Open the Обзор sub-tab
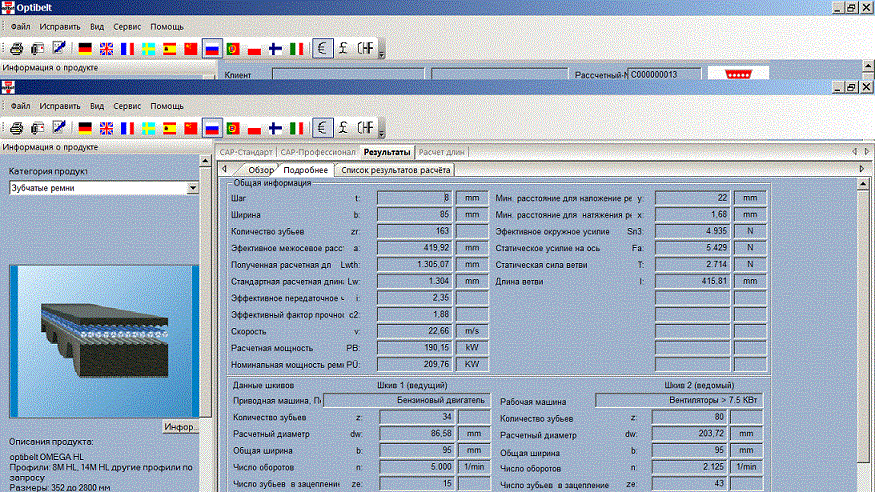Image resolution: width=875 pixels, height=492 pixels. (x=260, y=170)
